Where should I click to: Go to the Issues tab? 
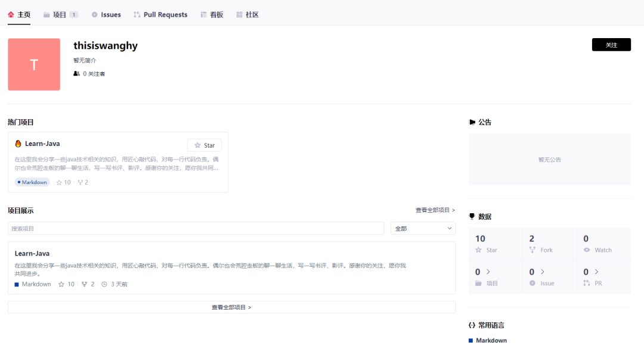click(x=106, y=15)
